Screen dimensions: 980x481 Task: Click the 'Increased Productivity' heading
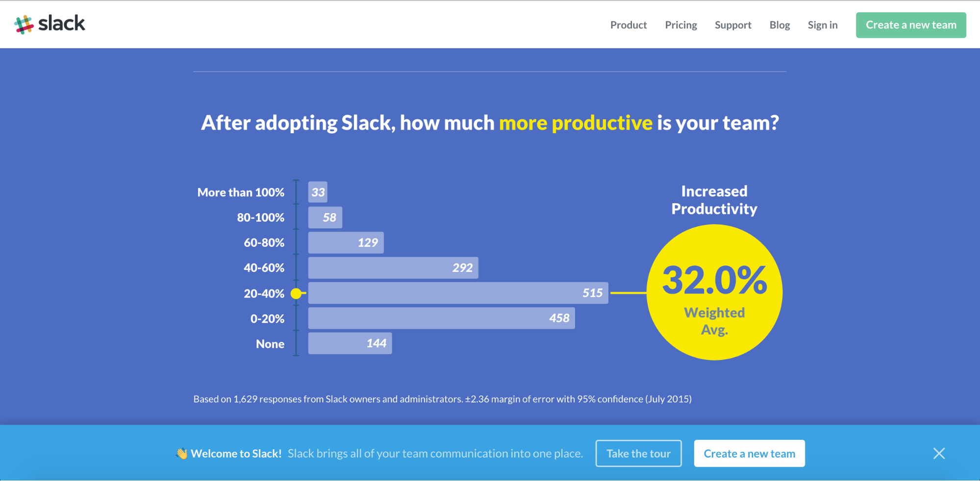click(x=714, y=200)
